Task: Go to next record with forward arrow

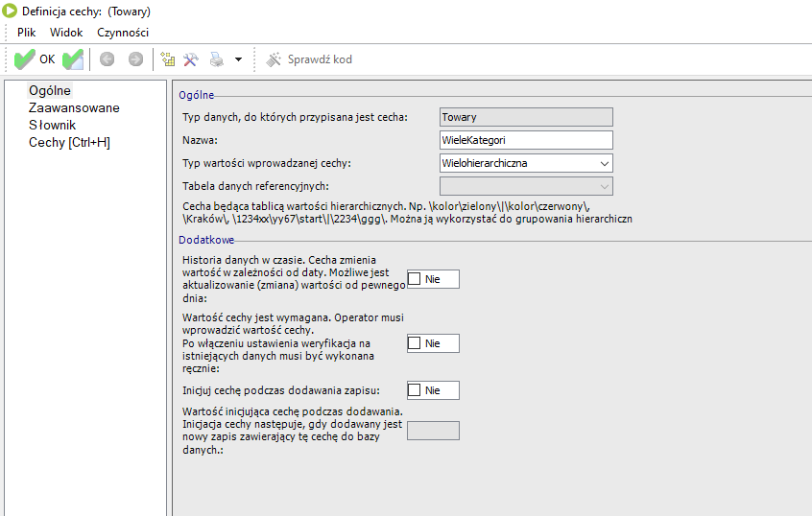Action: tap(135, 59)
